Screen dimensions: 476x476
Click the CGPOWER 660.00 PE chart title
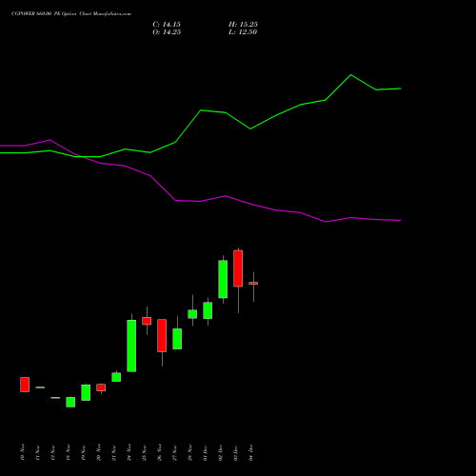coord(71,14)
